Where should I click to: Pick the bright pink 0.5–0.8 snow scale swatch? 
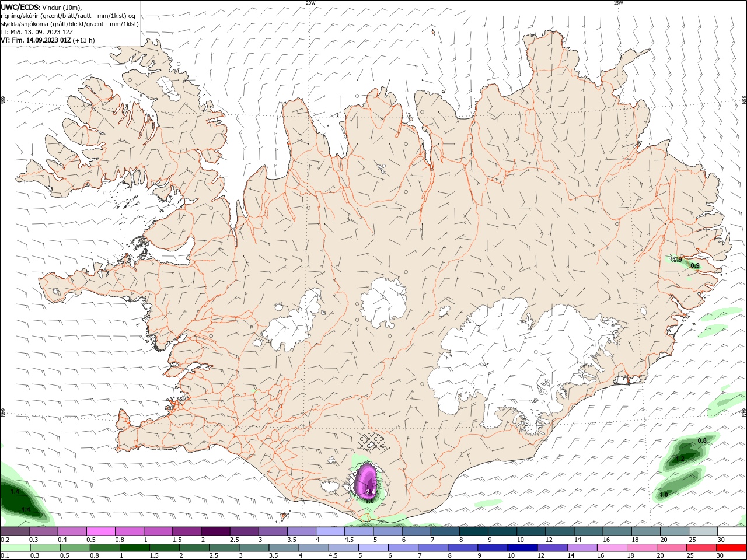100,531
